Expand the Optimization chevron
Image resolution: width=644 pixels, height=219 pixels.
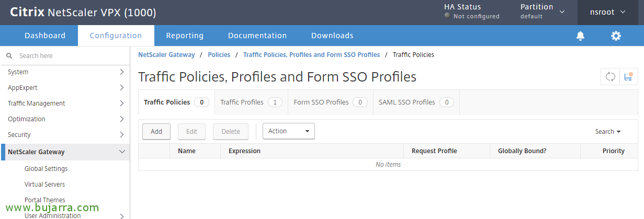pos(122,119)
